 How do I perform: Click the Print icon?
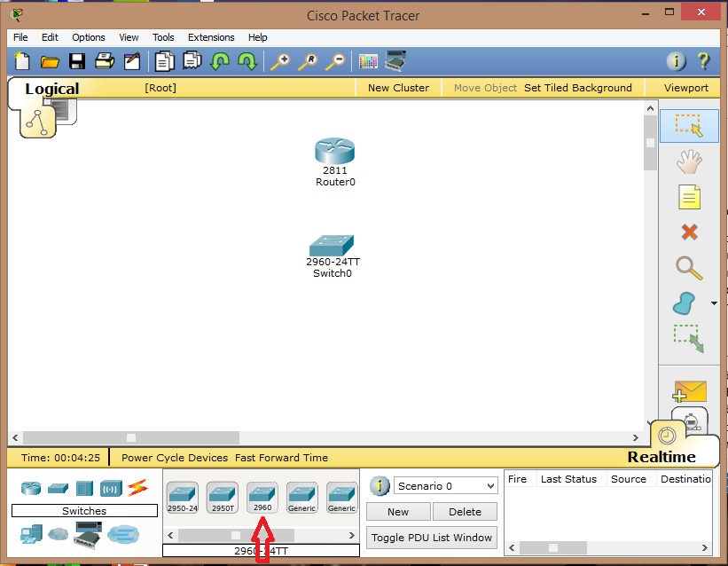(105, 61)
